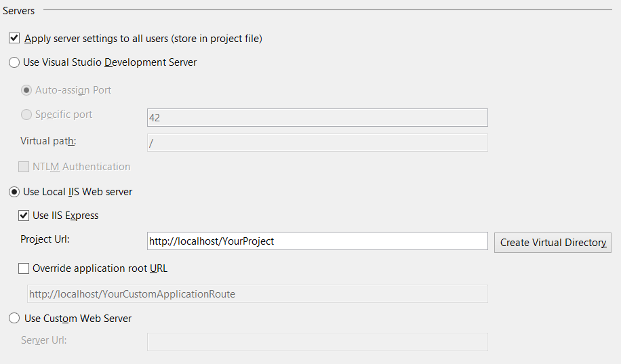Click the Project Url input field

(x=317, y=241)
